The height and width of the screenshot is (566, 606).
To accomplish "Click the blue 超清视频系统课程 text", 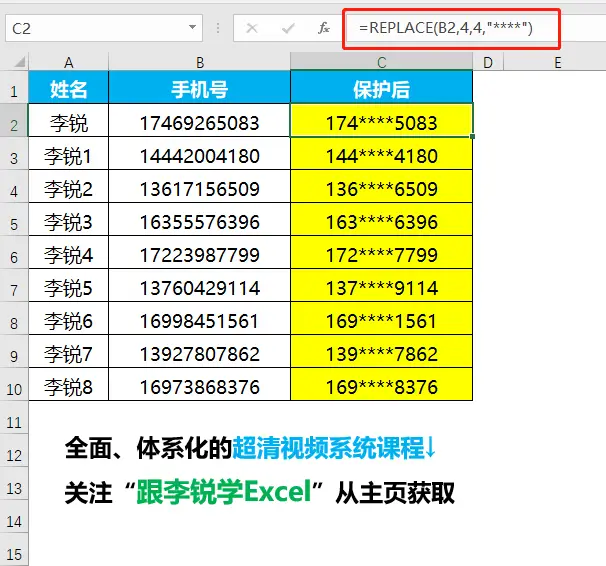I will (x=329, y=449).
